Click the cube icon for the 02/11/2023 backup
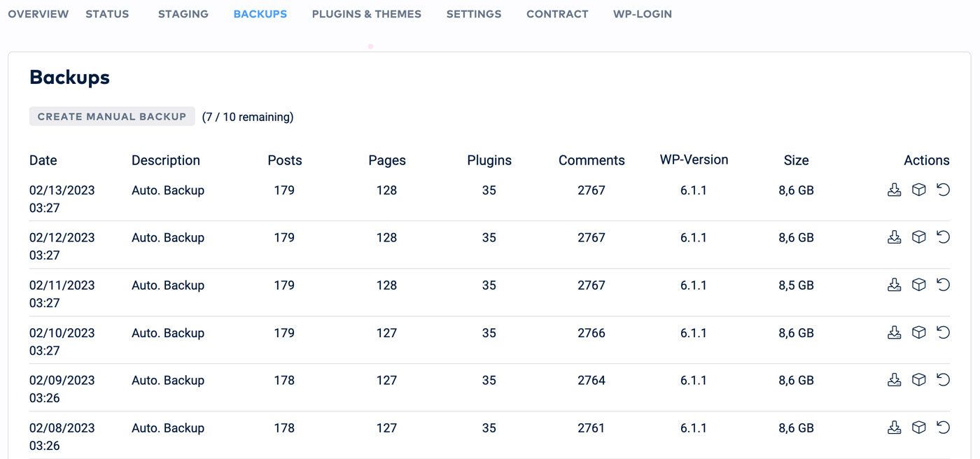Screen dimensions: 980x459 click(918, 284)
